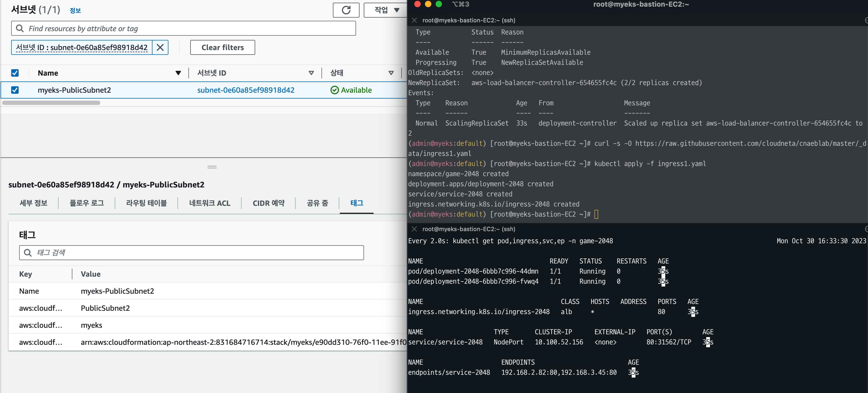This screenshot has height=393, width=868.
Task: Click the magnifier in the tag search box
Action: (x=28, y=252)
